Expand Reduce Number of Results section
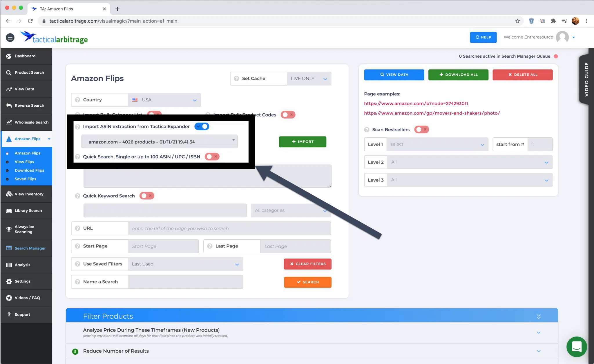This screenshot has height=364, width=594. pos(539,351)
